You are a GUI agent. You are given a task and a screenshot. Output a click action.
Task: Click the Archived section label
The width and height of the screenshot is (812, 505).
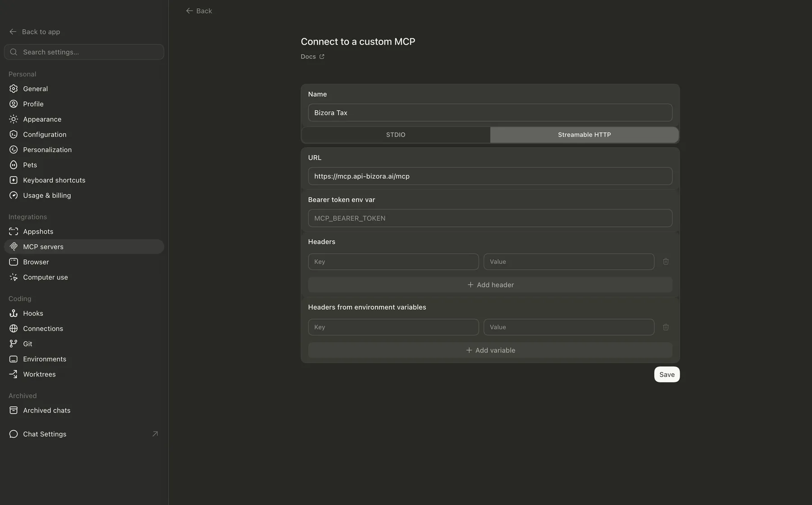[23, 395]
